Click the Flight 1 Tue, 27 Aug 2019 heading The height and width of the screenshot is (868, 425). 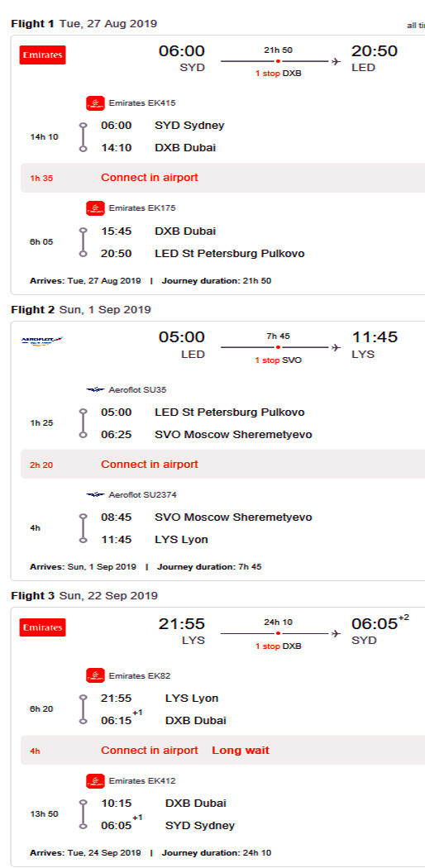(x=84, y=24)
